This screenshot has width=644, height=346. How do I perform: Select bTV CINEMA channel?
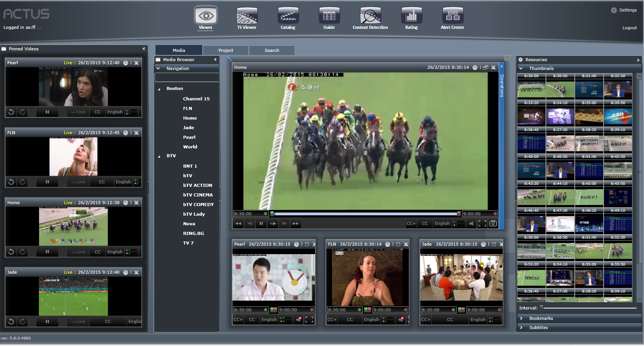tap(198, 195)
